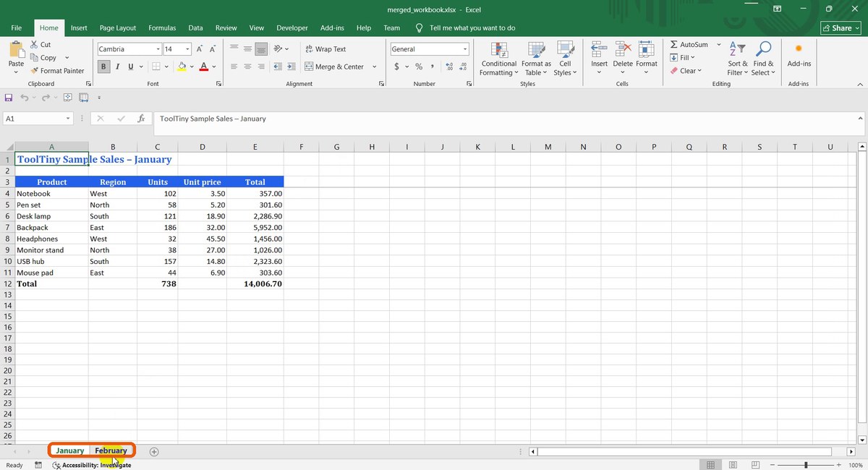Viewport: 868px width, 470px height.
Task: Open the General number format dropdown
Action: pos(465,49)
